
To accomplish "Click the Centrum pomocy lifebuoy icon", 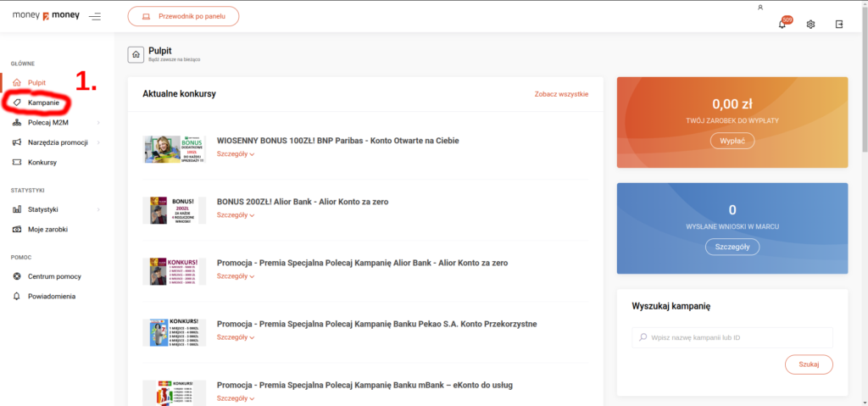I will [x=17, y=276].
